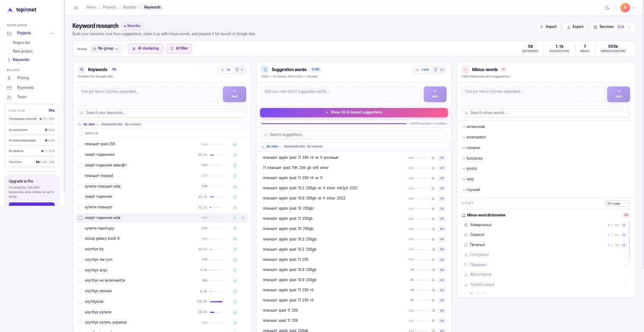Viewport: 644px width, 332px height.
Task: Click the Minus-words red minus icon
Action: pos(466,69)
